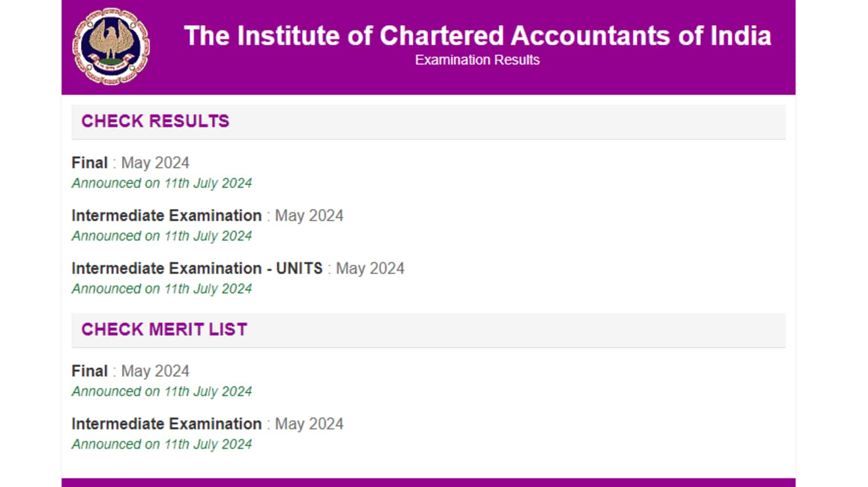Select the bold Final label under CHECK MERIT LIST
Image resolution: width=868 pixels, height=487 pixels.
pyautogui.click(x=90, y=371)
